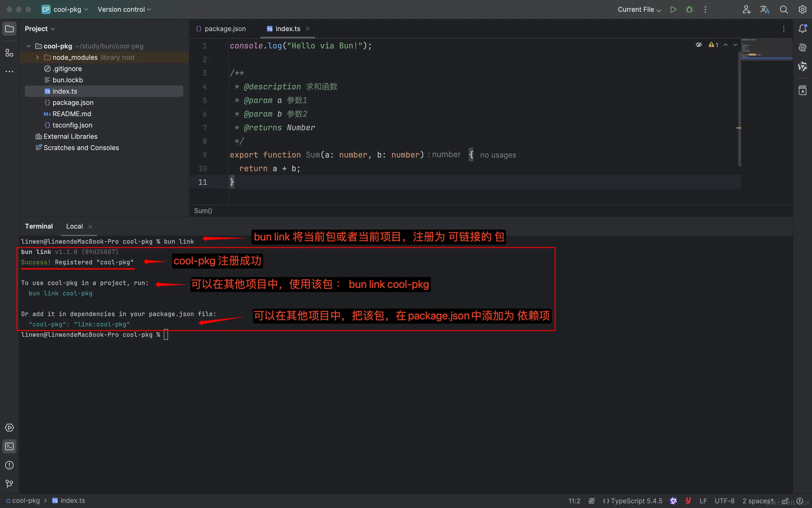Click the code minimap preview
Image resolution: width=812 pixels, height=508 pixels.
click(x=766, y=50)
